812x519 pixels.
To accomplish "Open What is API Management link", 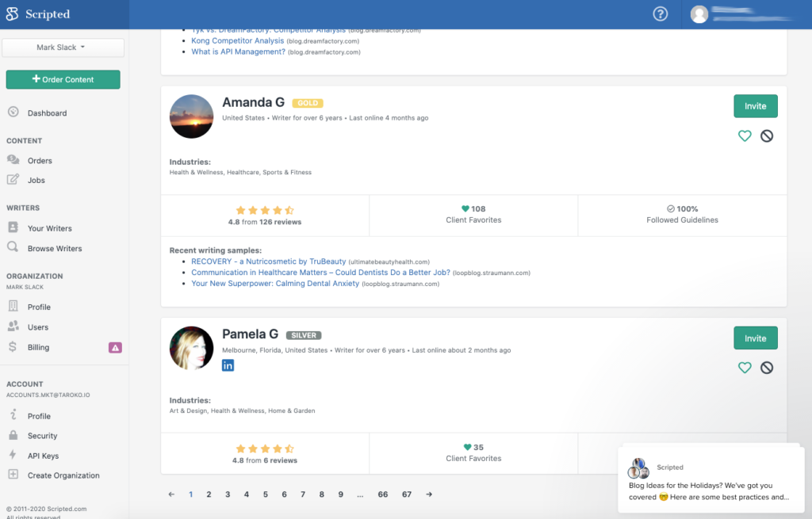I will click(238, 52).
